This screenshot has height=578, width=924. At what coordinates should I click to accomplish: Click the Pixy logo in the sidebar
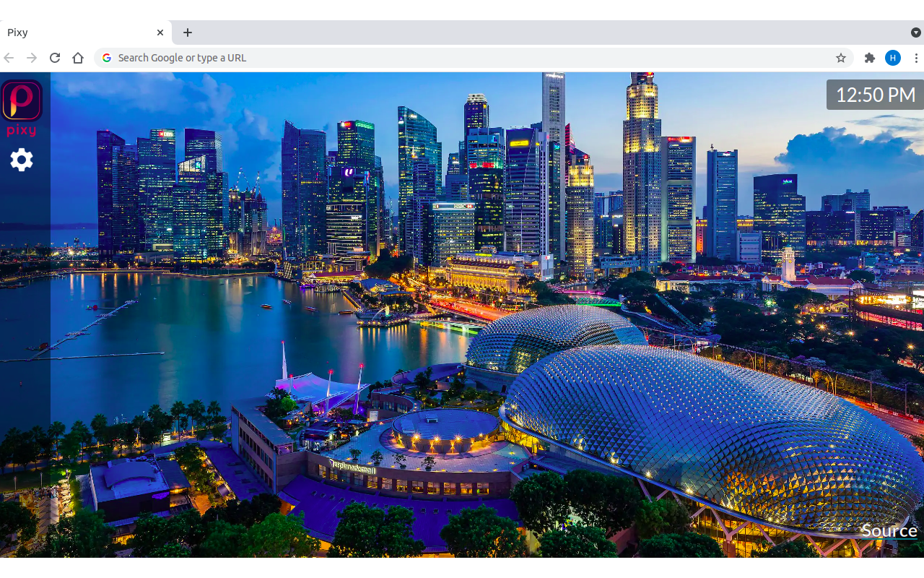point(22,100)
